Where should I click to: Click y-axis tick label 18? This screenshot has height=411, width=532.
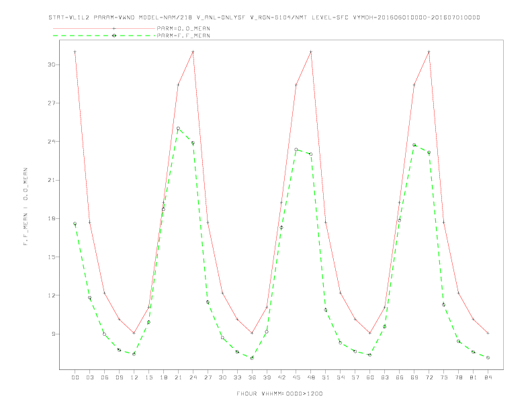pos(52,218)
